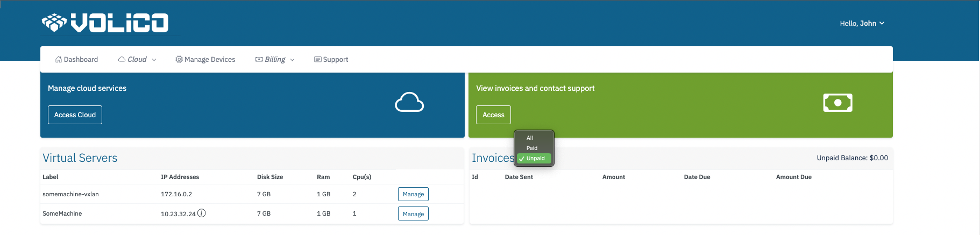Expand the Billing dropdown chevron

pos(293,60)
